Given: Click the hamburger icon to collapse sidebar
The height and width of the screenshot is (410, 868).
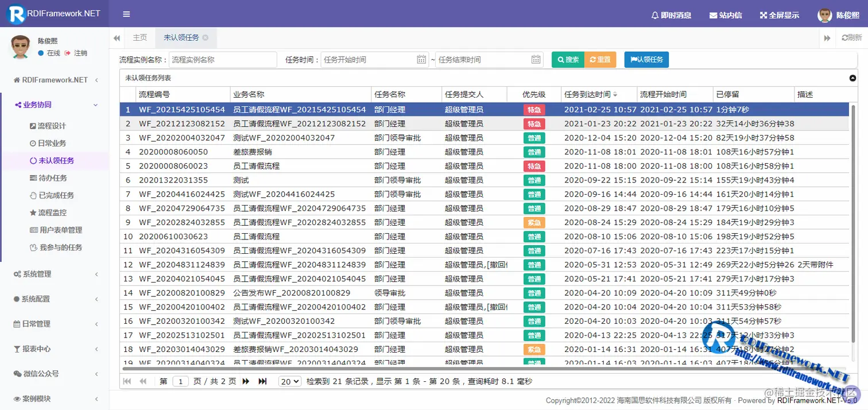Looking at the screenshot, I should (x=126, y=14).
